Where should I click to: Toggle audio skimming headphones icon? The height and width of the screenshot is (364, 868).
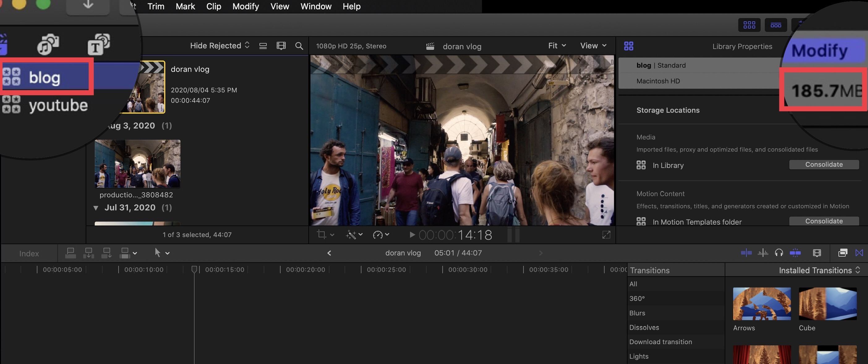tap(779, 252)
